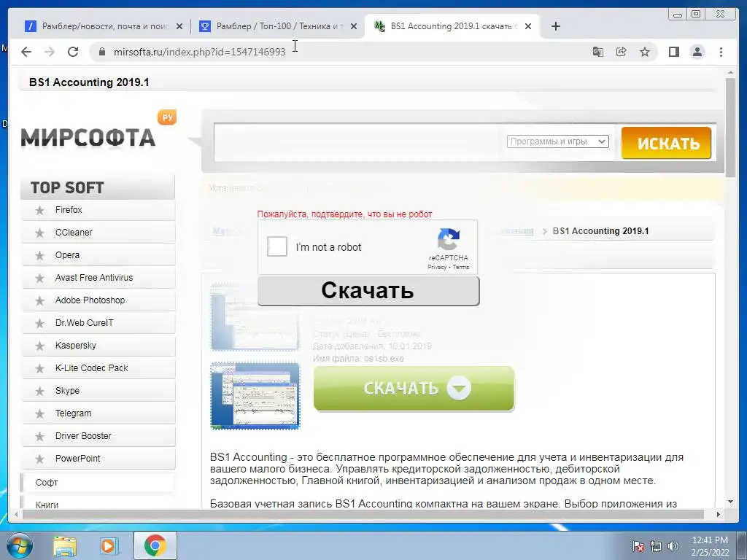
Task: Click the vertical scrollbar thumb
Action: [730, 127]
